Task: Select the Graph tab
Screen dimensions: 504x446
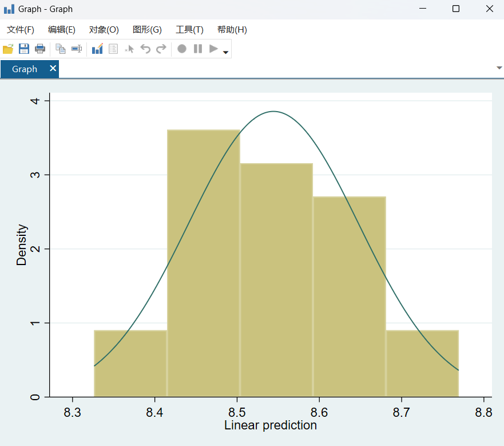Action: point(25,69)
